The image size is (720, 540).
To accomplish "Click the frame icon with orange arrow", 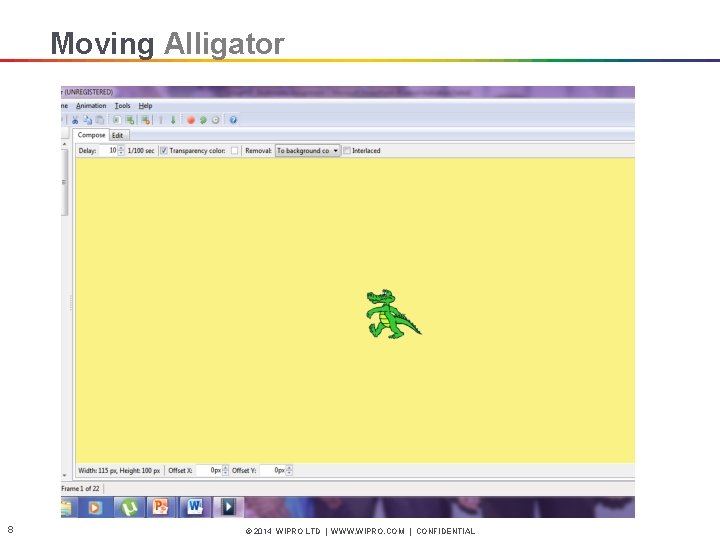I will point(146,120).
